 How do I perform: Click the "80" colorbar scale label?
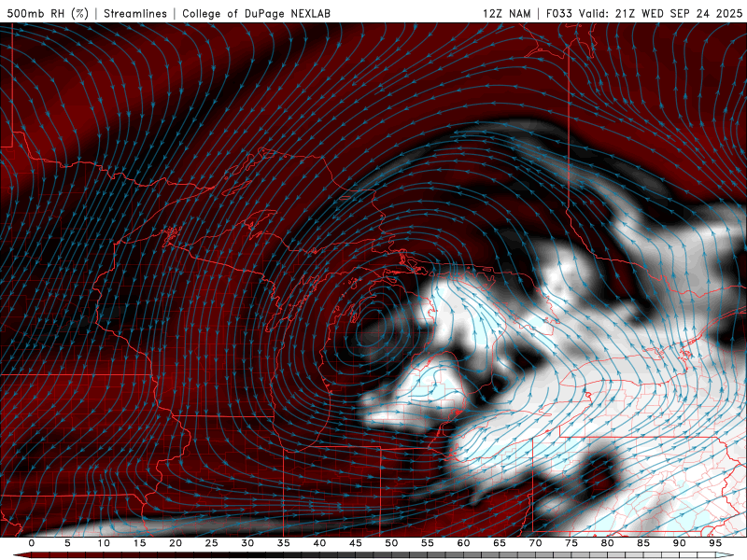click(x=607, y=543)
